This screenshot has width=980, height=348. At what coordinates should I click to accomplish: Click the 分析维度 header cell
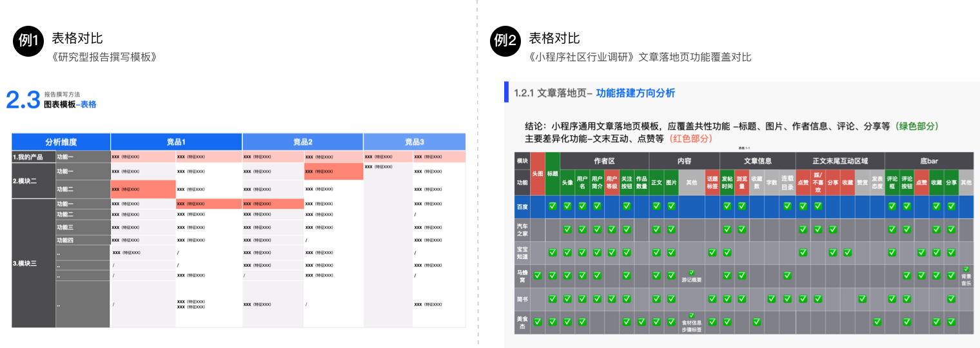point(61,142)
